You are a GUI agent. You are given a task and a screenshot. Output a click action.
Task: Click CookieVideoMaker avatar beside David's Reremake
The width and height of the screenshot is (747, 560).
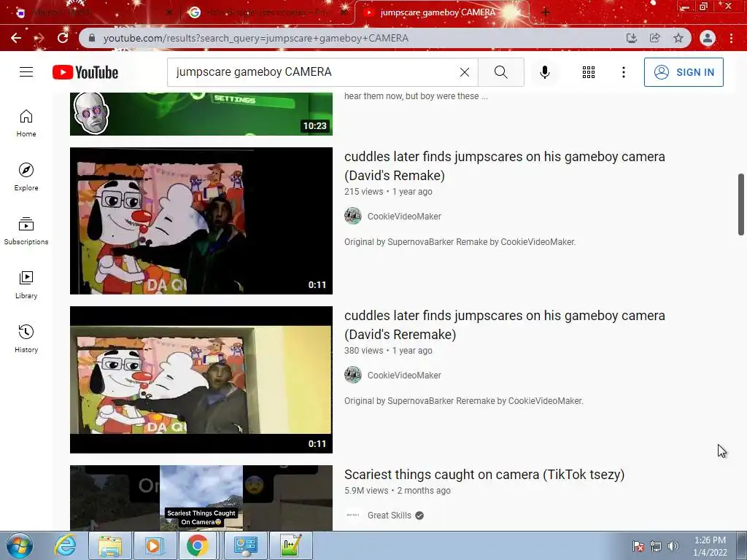pyautogui.click(x=353, y=375)
